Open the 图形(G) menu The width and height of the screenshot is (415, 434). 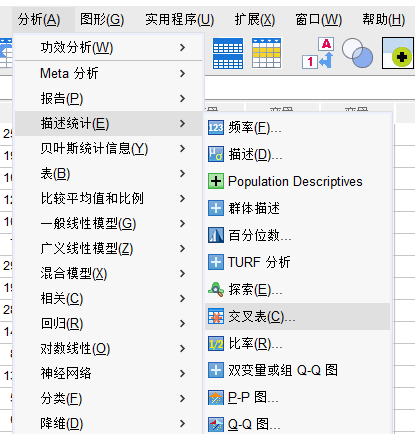(x=102, y=20)
